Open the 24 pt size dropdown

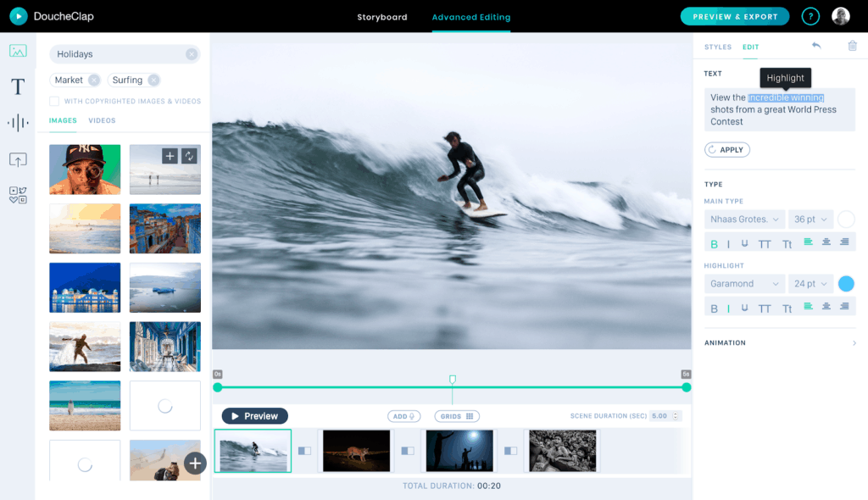pos(810,284)
